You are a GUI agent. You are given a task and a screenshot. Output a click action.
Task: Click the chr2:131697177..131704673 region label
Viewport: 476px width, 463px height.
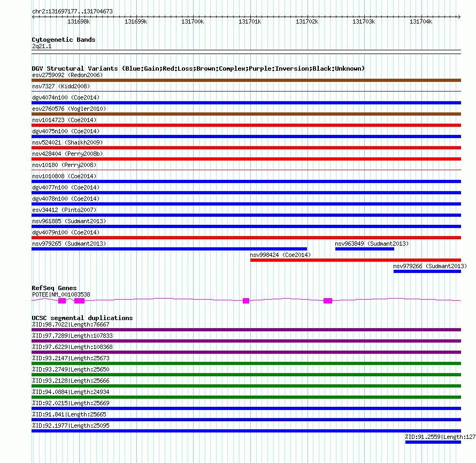pyautogui.click(x=72, y=12)
